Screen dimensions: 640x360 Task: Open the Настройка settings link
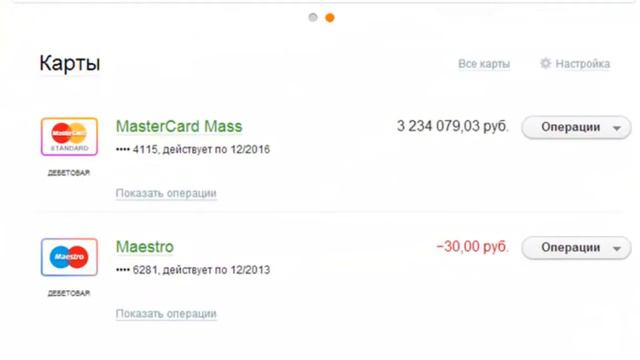583,64
